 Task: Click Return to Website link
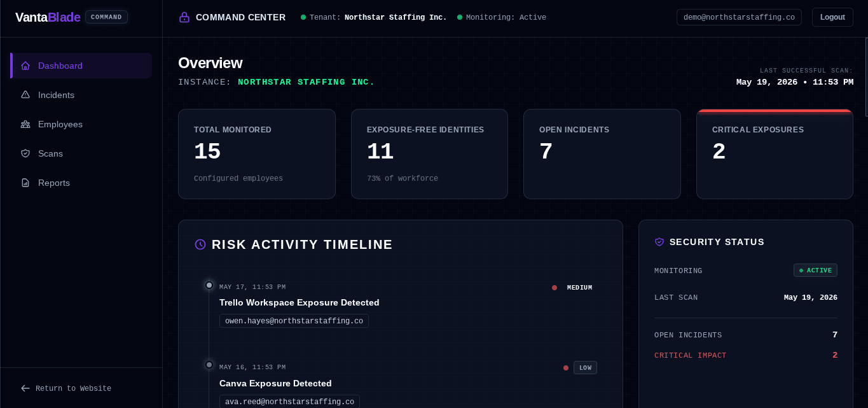tap(66, 388)
